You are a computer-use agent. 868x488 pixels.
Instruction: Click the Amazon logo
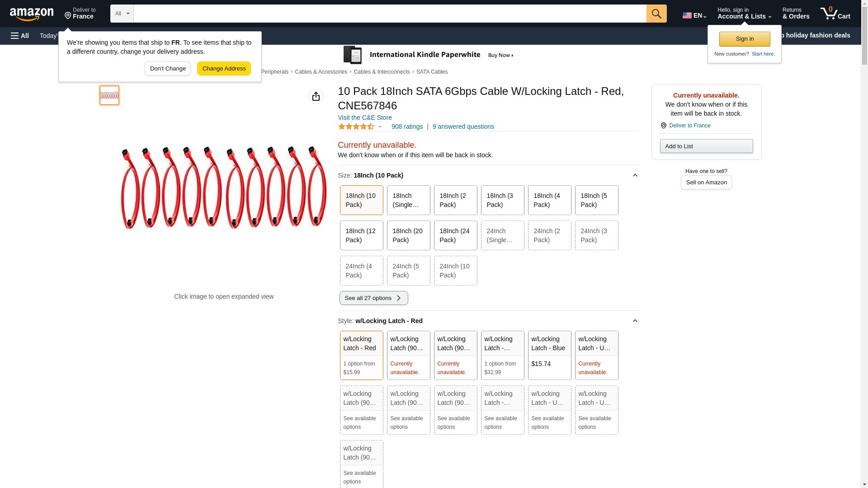(x=32, y=14)
